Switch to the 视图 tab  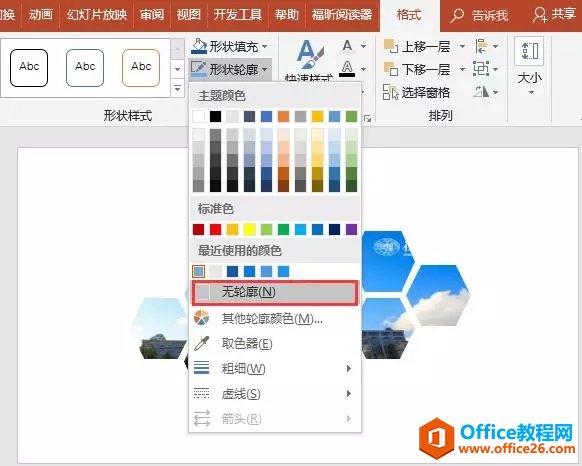[189, 15]
